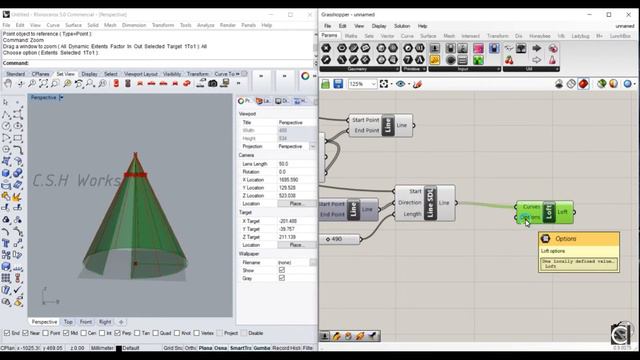This screenshot has width=640, height=360.
Task: Click the sketch pencil icon in Grasshopper toolbar
Action: pyautogui.click(x=417, y=84)
